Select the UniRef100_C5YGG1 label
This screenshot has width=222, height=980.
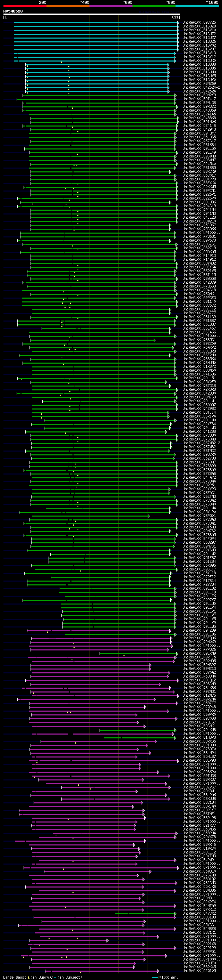[199, 925]
